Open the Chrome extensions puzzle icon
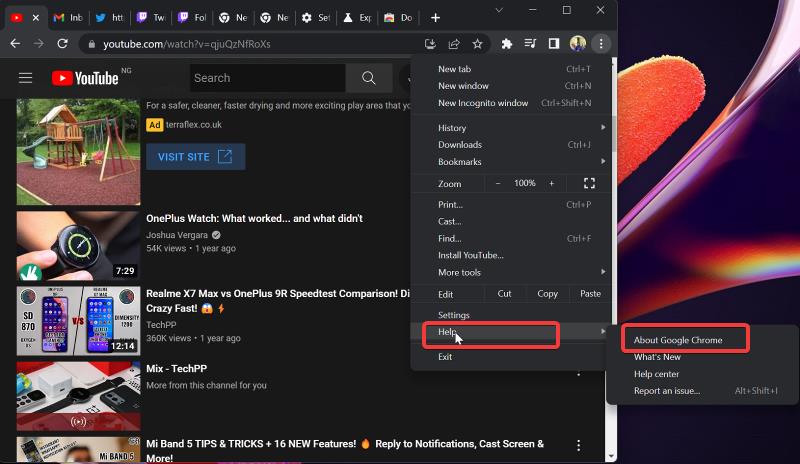Image resolution: width=800 pixels, height=464 pixels. click(x=507, y=44)
